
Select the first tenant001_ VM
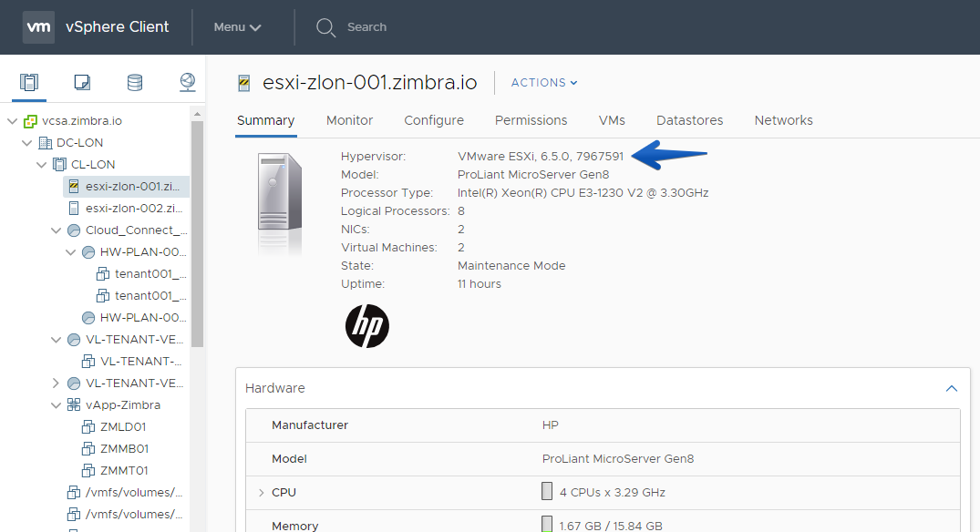(x=150, y=274)
